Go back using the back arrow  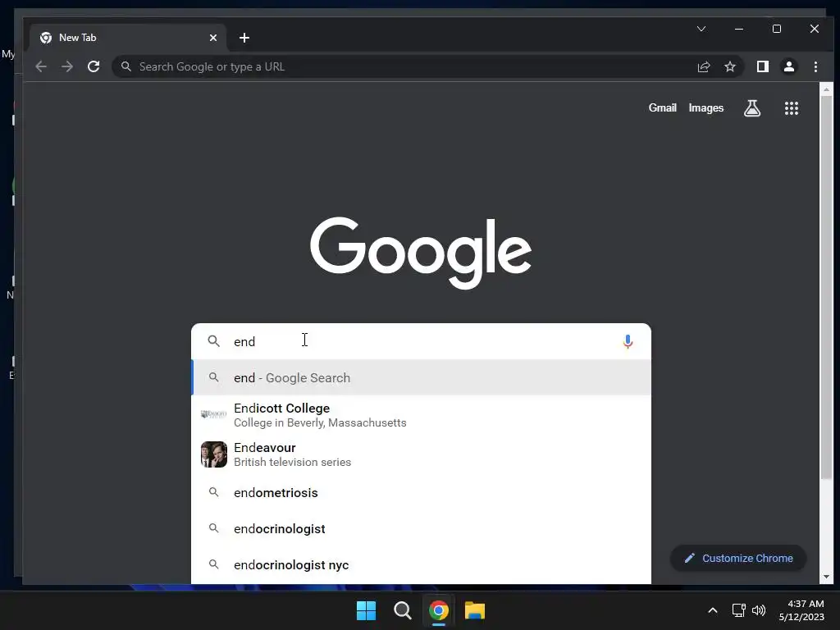point(41,66)
